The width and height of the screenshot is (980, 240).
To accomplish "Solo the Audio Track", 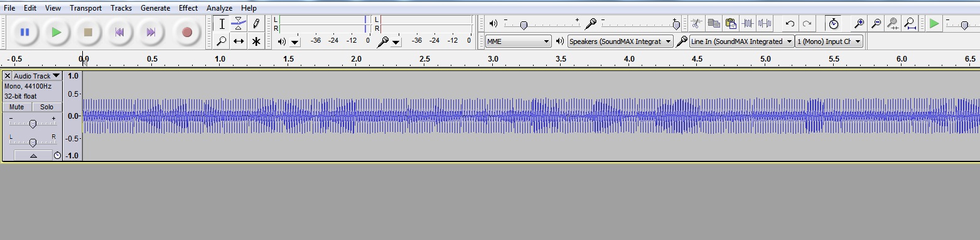I will coord(47,107).
